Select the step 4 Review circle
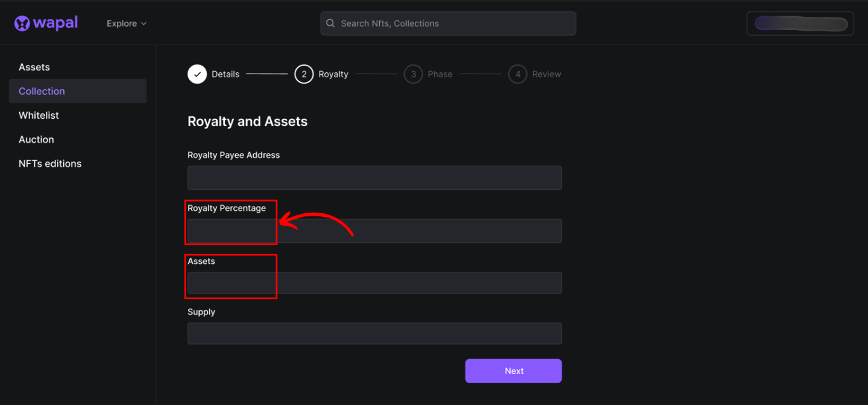This screenshot has width=868, height=405. coord(517,74)
